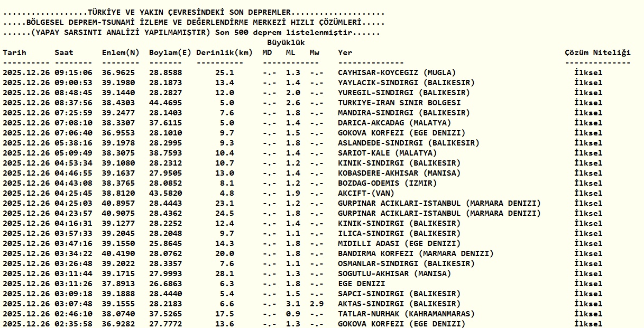The image size is (644, 328).
Task: Click the TURKIYE-IRAN SINIR BOLGESI entry
Action: point(399,103)
